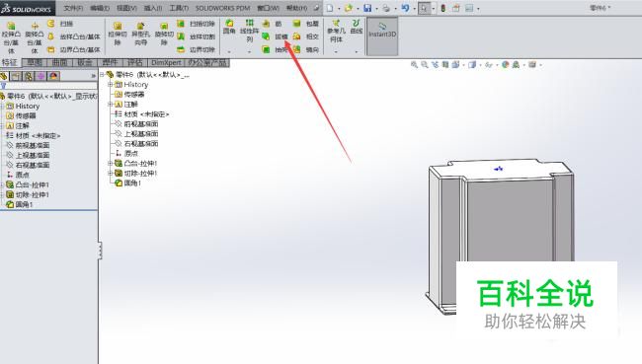Switch to the DimXpert command tab
The height and width of the screenshot is (364, 642).
click(x=166, y=62)
